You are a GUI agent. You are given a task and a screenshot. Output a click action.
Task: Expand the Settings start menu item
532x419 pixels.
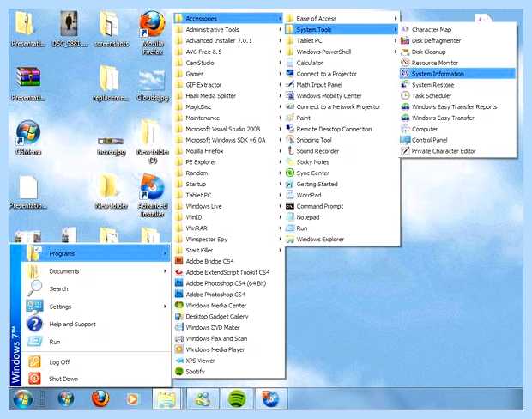(x=96, y=307)
